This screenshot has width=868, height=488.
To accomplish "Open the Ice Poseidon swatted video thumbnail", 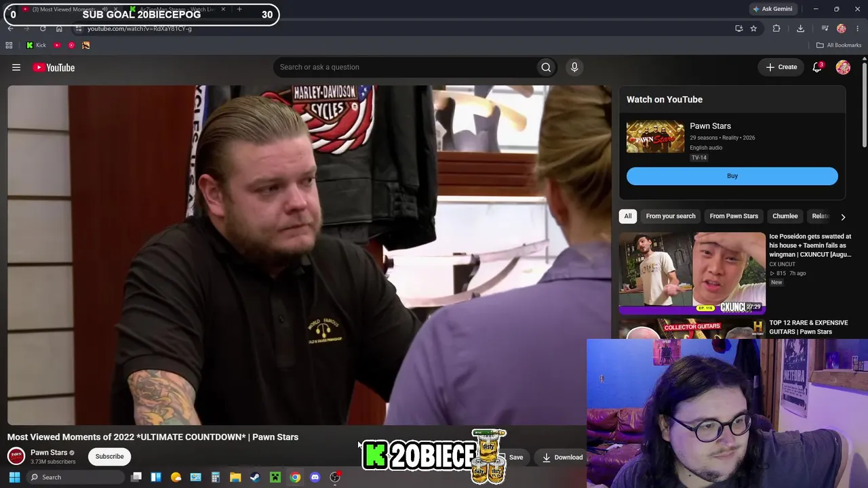I will point(692,273).
